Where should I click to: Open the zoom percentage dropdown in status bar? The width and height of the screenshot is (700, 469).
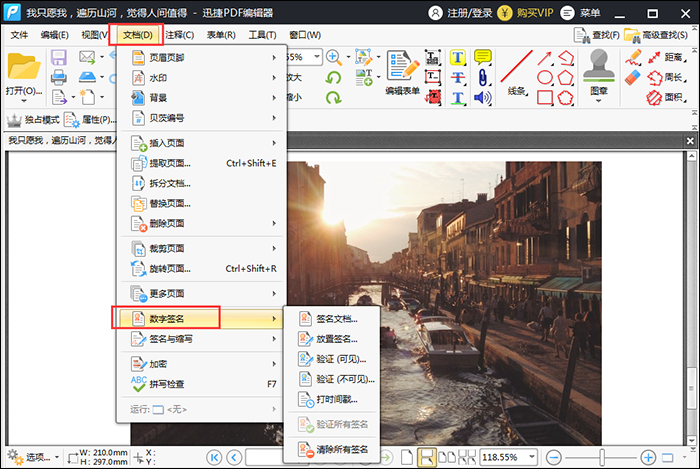coord(532,457)
